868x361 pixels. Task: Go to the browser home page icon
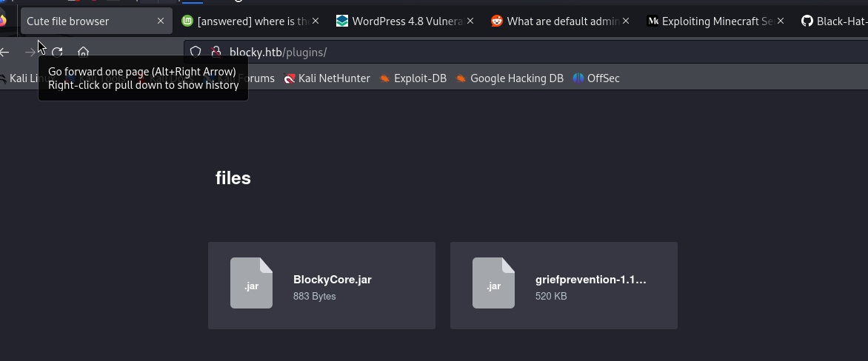[83, 52]
